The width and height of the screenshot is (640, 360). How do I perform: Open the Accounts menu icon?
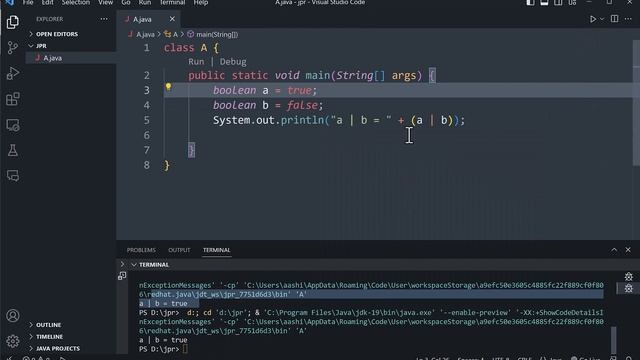tap(13, 316)
